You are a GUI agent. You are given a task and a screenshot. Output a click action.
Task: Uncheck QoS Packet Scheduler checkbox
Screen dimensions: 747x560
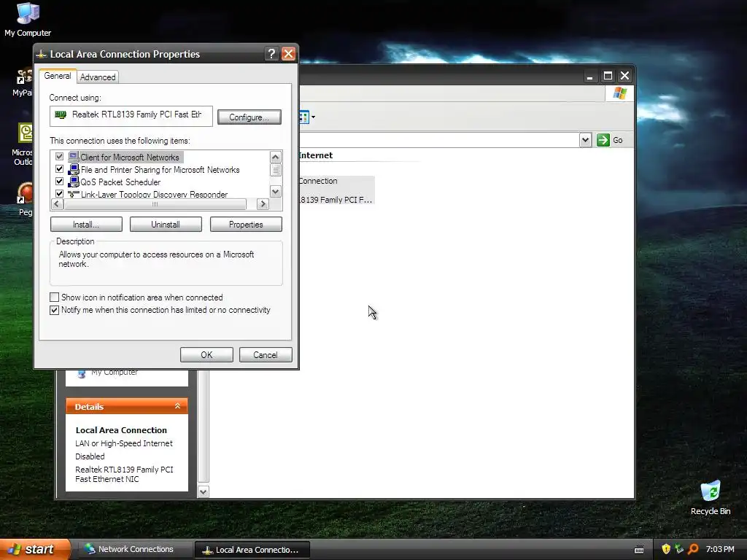tap(60, 182)
